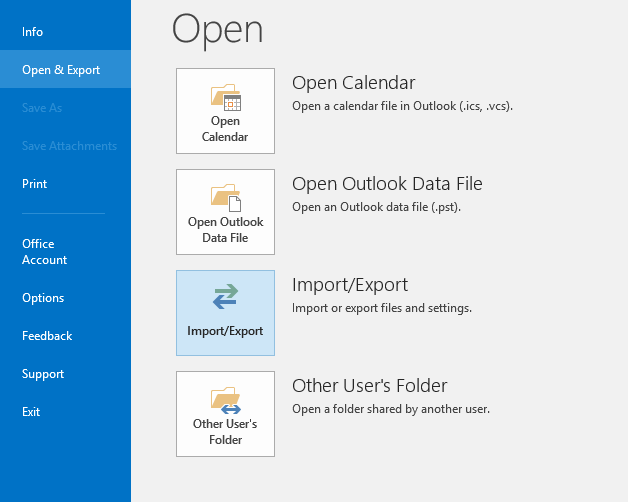This screenshot has width=628, height=502.
Task: Open Outlook Options from sidebar
Action: (x=43, y=298)
